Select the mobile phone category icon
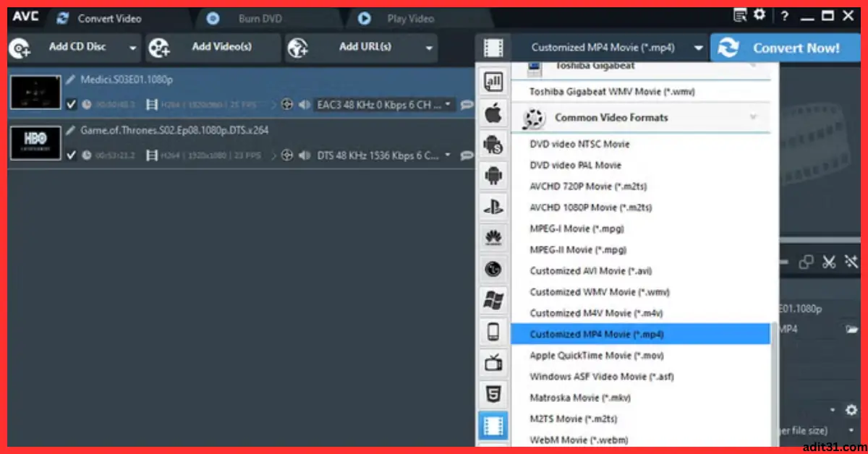The image size is (868, 454). click(x=493, y=332)
